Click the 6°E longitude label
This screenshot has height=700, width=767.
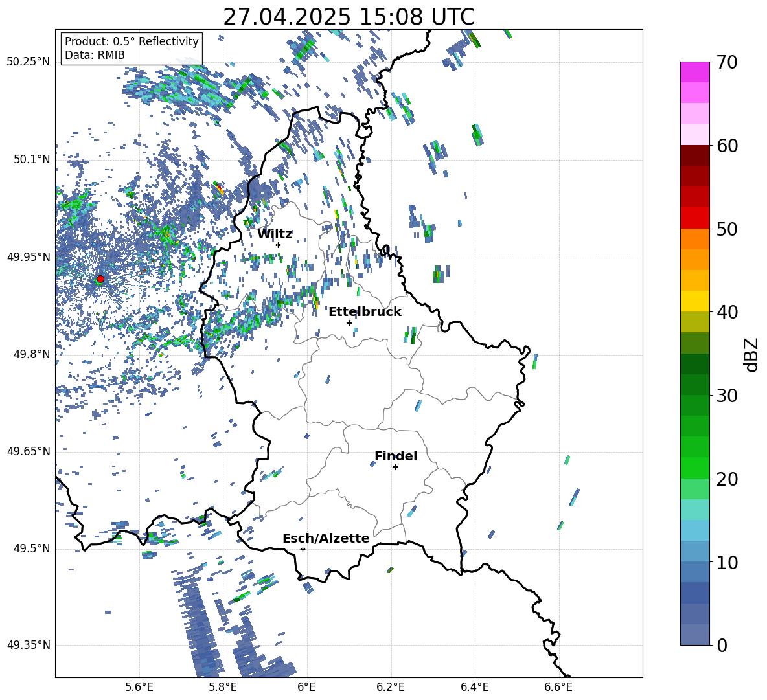(x=306, y=687)
